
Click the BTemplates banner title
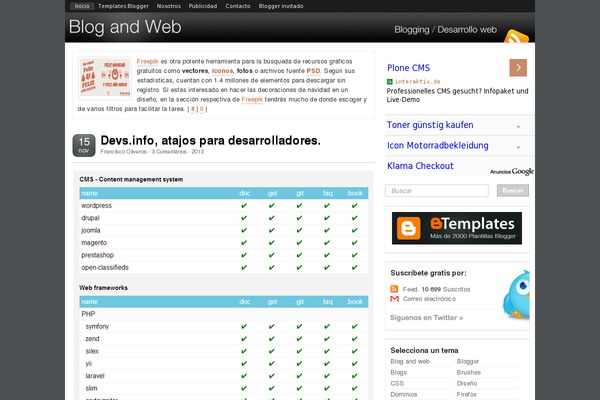click(x=472, y=223)
